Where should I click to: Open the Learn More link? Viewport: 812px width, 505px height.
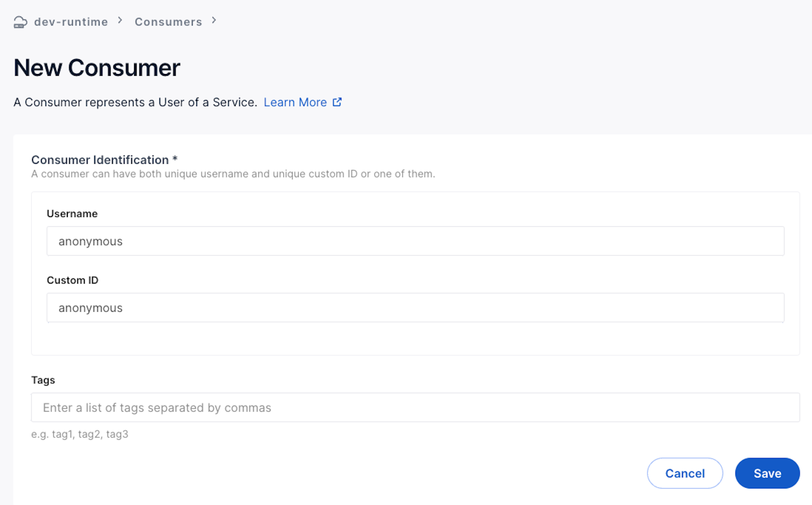[x=295, y=102]
